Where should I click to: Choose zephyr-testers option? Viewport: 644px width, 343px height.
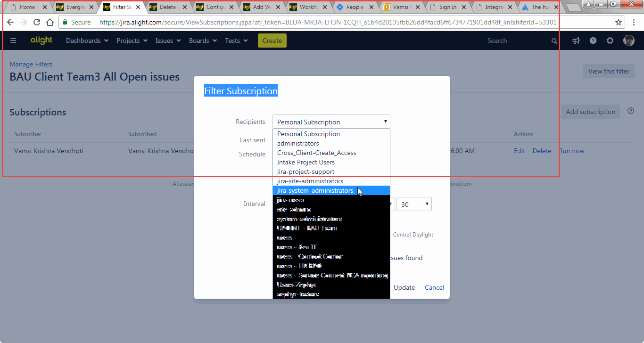(x=331, y=294)
